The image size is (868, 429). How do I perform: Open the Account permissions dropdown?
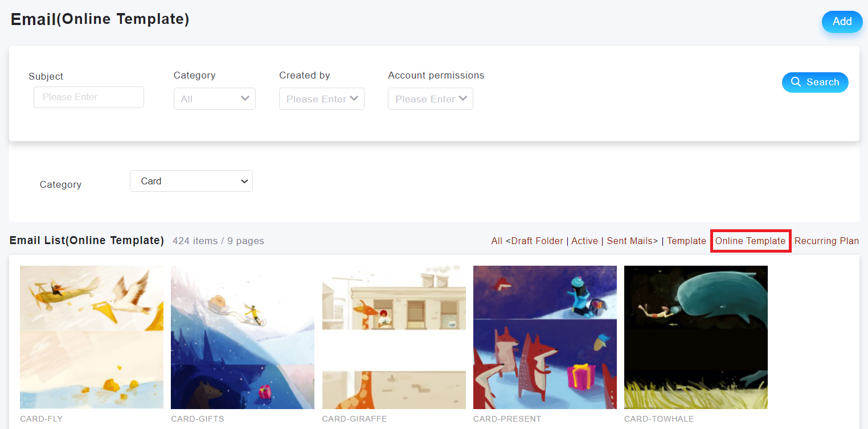tap(431, 98)
